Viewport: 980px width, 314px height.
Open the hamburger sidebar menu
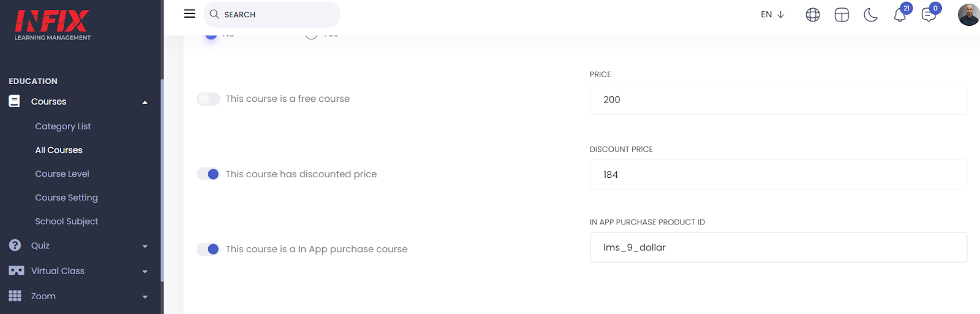coord(189,13)
